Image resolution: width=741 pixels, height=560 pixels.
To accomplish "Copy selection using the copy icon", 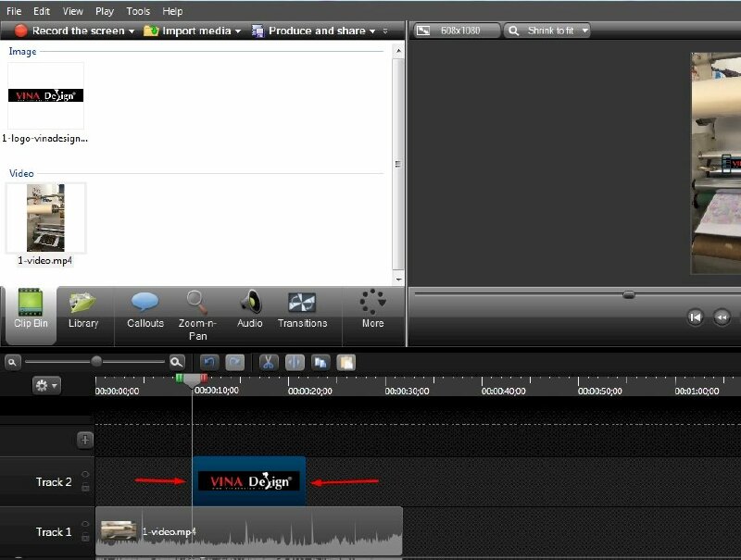I will [320, 362].
